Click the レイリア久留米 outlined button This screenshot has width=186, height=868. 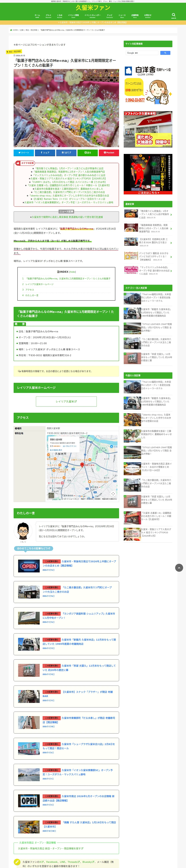(66, 401)
